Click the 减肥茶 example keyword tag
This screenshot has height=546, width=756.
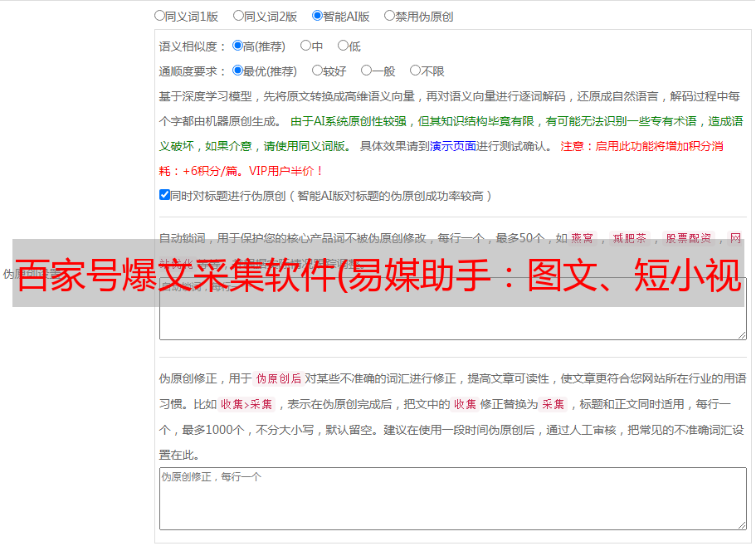629,238
